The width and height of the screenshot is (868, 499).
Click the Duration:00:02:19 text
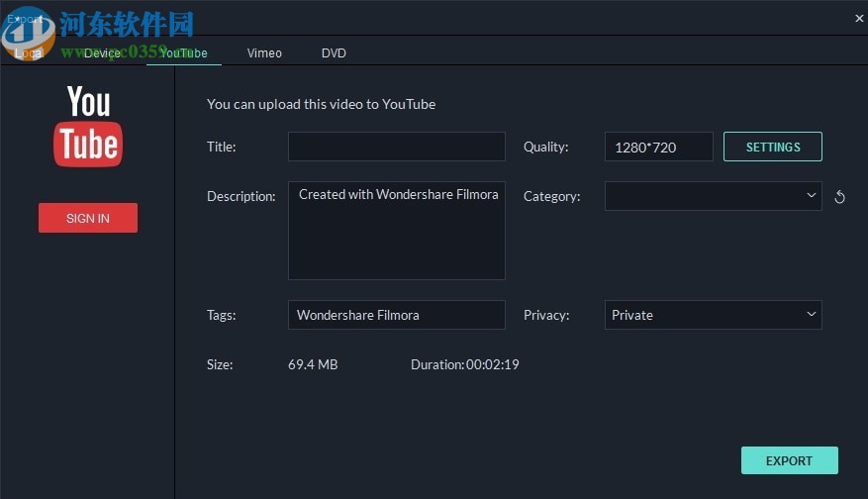pos(465,364)
